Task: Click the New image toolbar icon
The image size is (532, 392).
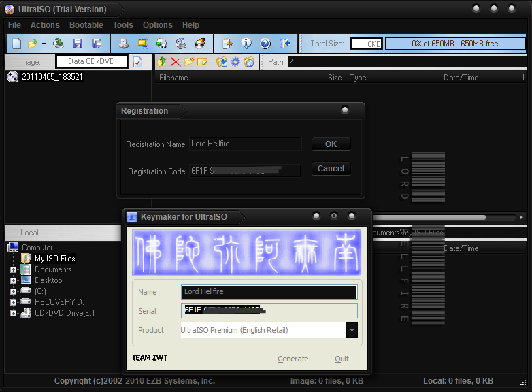Action: pyautogui.click(x=16, y=44)
